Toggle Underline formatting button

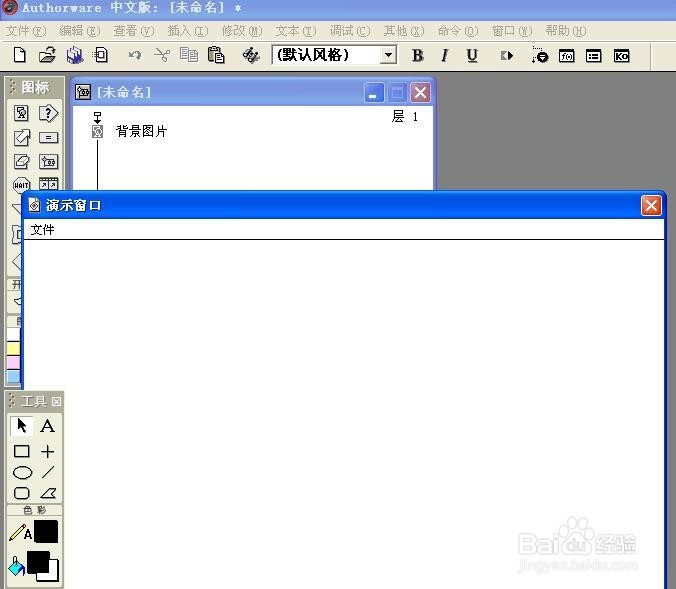(x=472, y=55)
